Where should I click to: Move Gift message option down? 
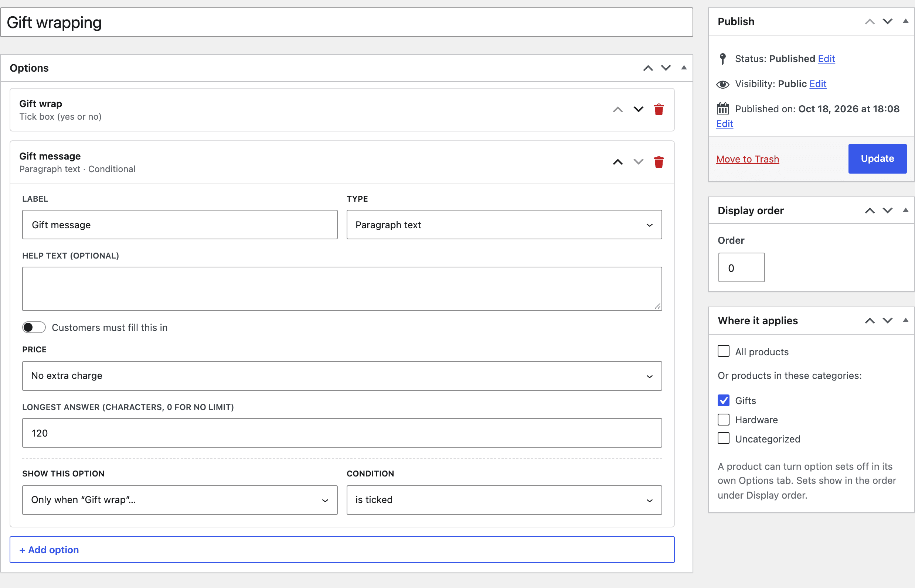point(639,162)
